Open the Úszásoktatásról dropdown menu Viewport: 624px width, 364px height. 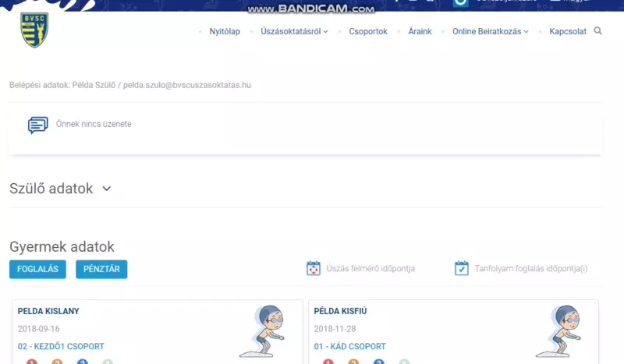point(294,32)
